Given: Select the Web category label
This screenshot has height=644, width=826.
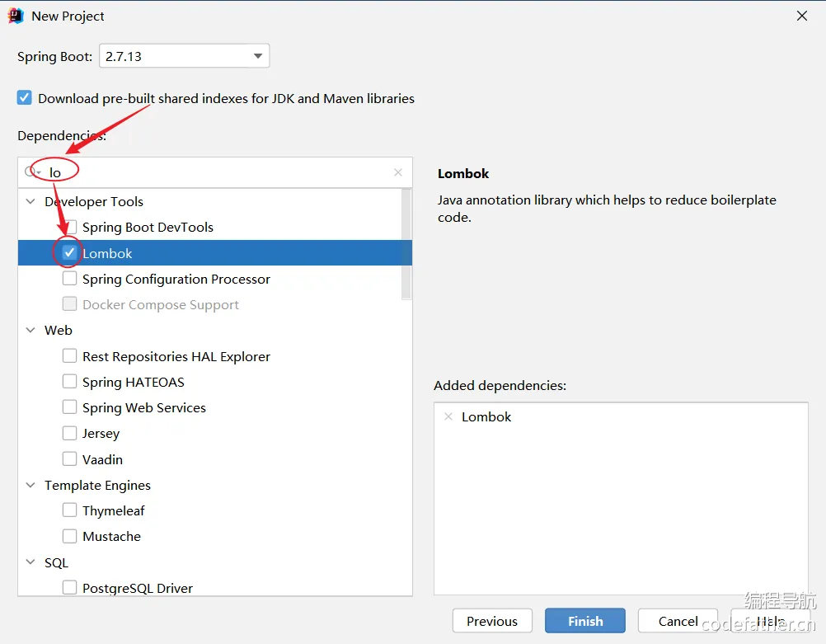Looking at the screenshot, I should 59,331.
